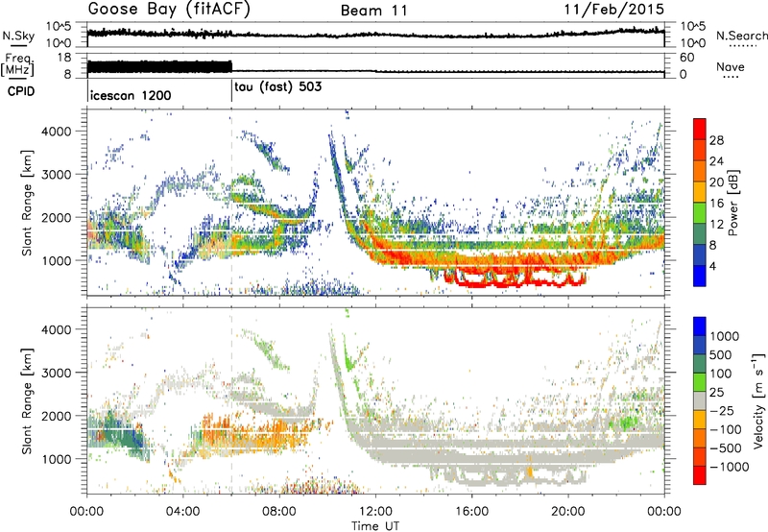
Task: Click the 'tau (fast) 503' CPID marker
Action: (x=278, y=87)
